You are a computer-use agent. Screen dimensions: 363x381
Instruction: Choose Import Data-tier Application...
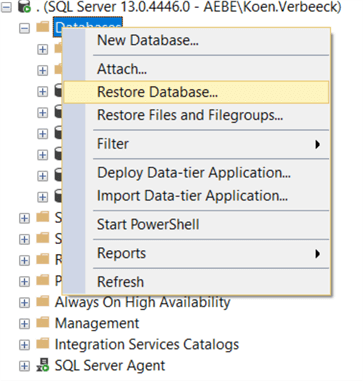pos(196,196)
